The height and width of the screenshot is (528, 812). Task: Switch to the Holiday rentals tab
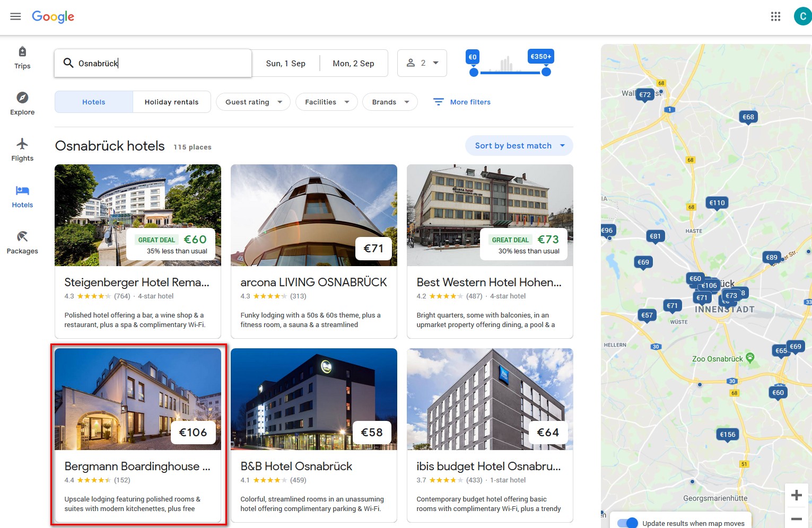[172, 102]
